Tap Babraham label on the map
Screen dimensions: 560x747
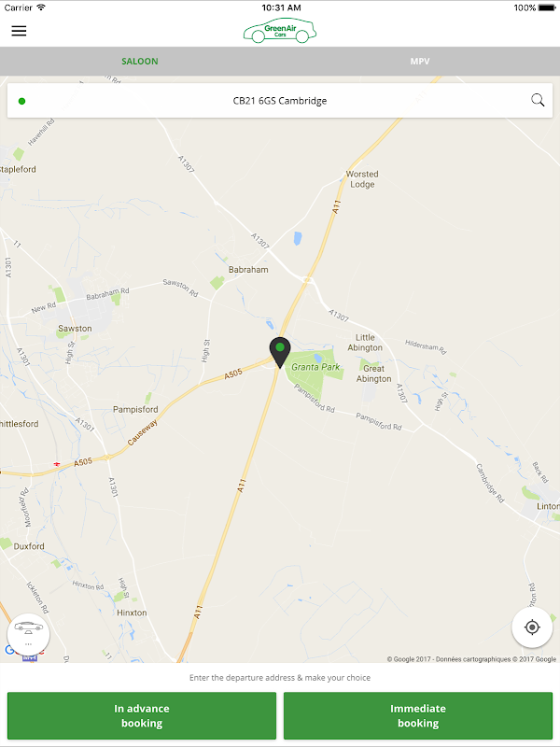coord(248,270)
